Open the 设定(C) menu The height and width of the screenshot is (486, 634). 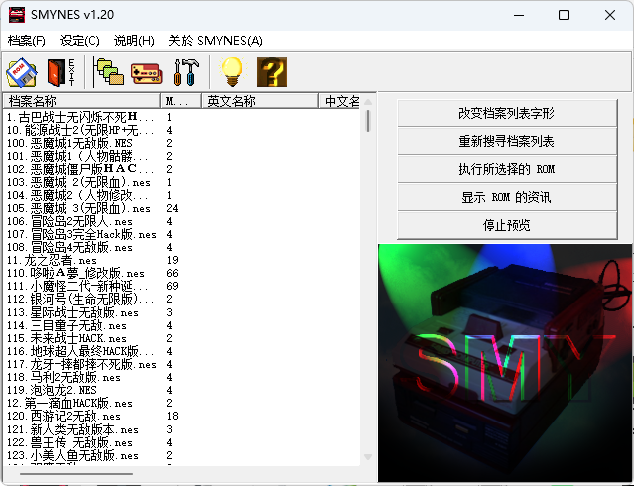80,40
